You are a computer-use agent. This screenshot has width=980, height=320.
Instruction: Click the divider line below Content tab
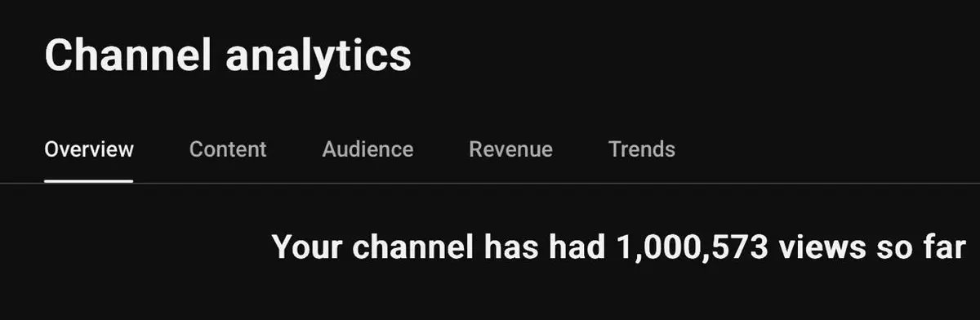pyautogui.click(x=228, y=184)
